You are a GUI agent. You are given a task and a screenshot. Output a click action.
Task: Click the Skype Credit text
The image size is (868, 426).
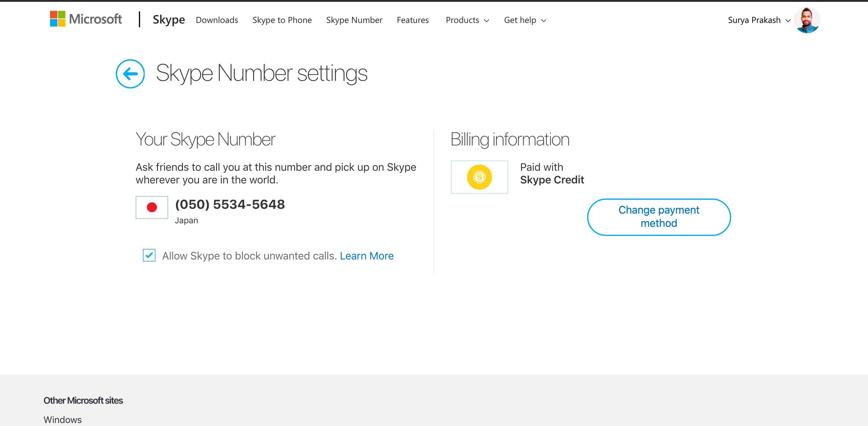click(552, 180)
